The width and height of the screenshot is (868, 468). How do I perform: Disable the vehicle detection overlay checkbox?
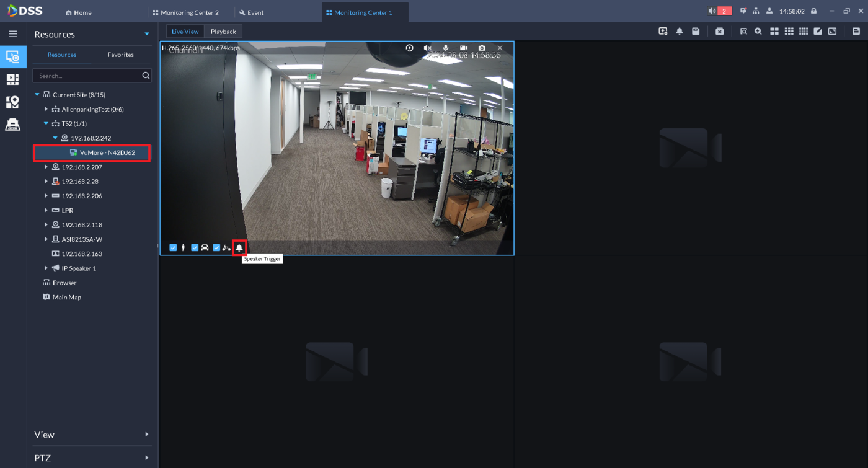(195, 247)
